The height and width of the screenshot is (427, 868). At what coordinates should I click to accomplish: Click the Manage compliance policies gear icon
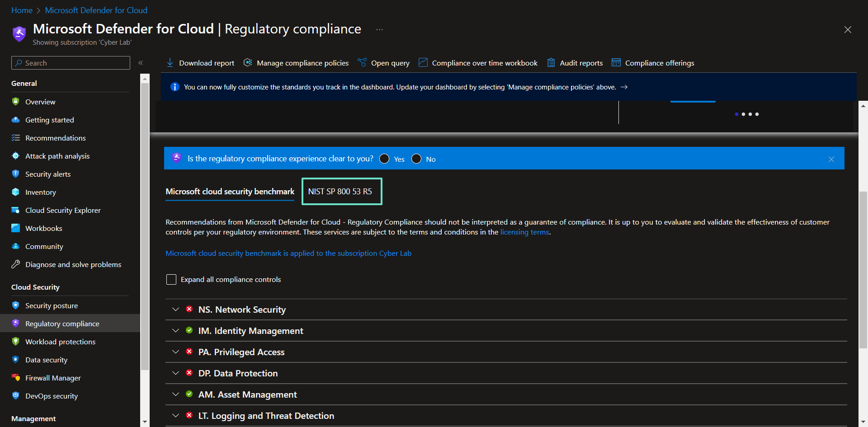(248, 62)
